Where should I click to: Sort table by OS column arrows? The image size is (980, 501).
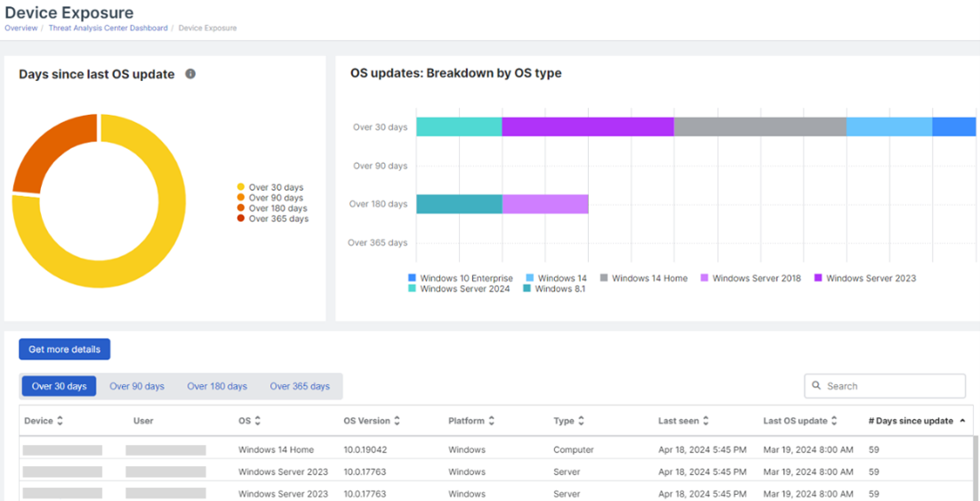coord(257,421)
